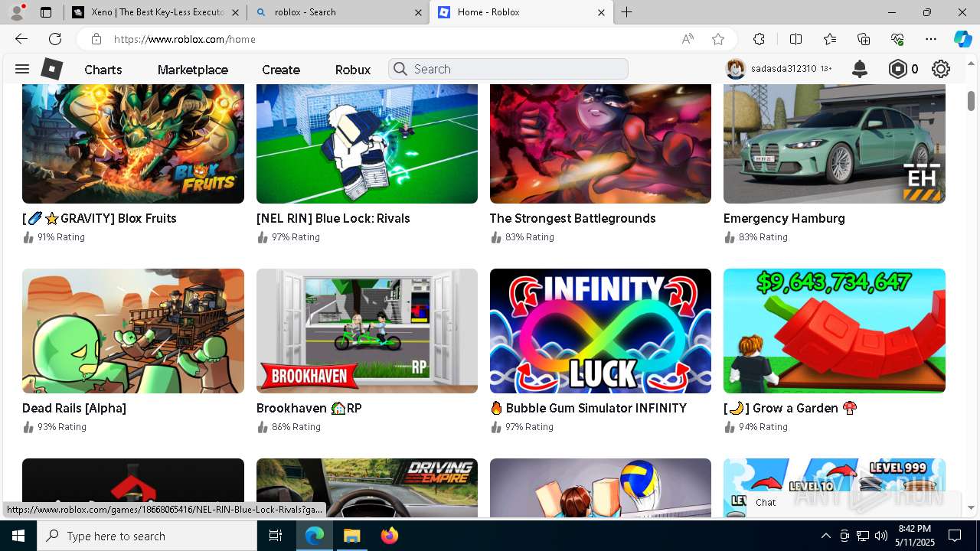Open Browser essentials
980x551 pixels.
[x=897, y=39]
